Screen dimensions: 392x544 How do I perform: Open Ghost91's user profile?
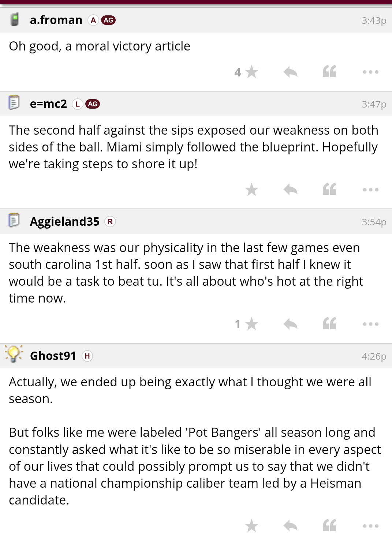point(53,356)
